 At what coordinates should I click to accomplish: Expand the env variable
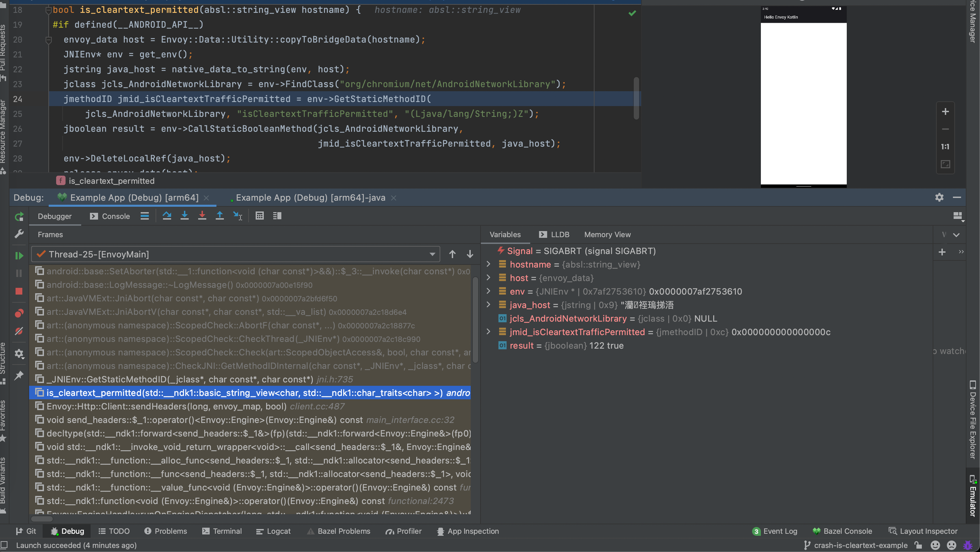488,291
